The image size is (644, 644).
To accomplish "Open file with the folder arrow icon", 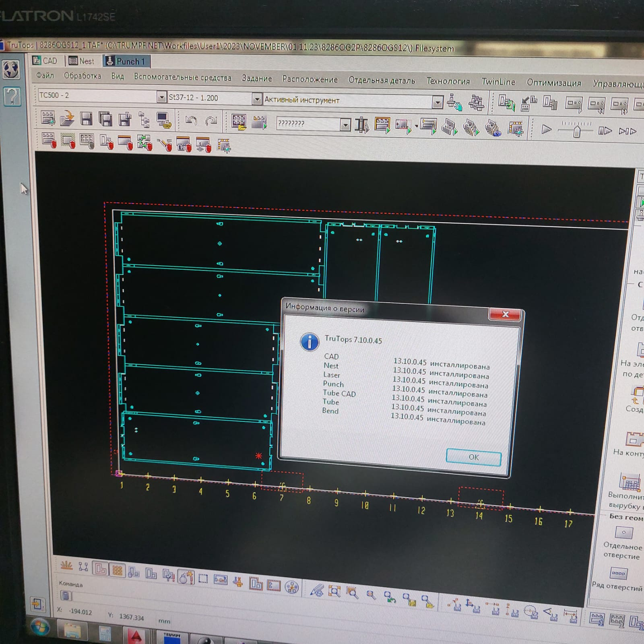I will point(67,118).
